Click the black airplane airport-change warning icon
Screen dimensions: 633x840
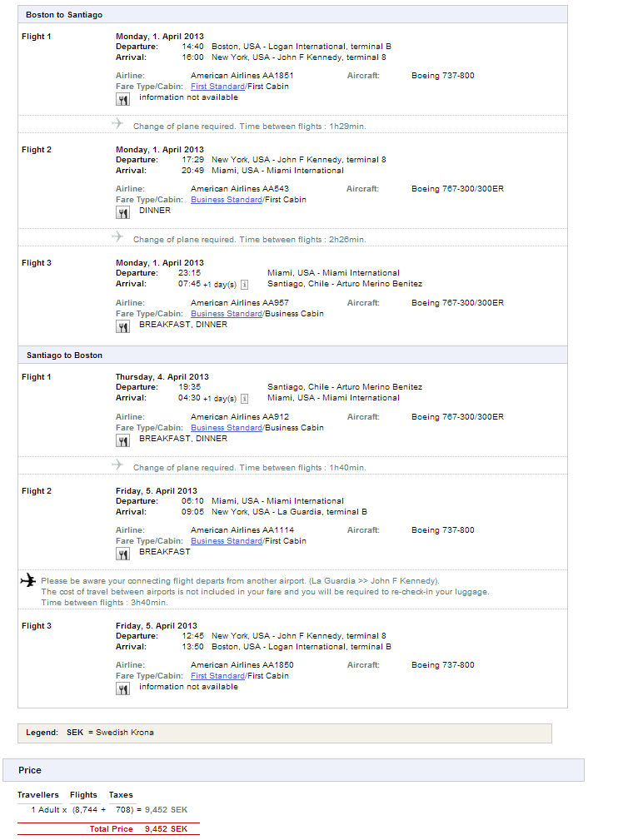pyautogui.click(x=28, y=580)
